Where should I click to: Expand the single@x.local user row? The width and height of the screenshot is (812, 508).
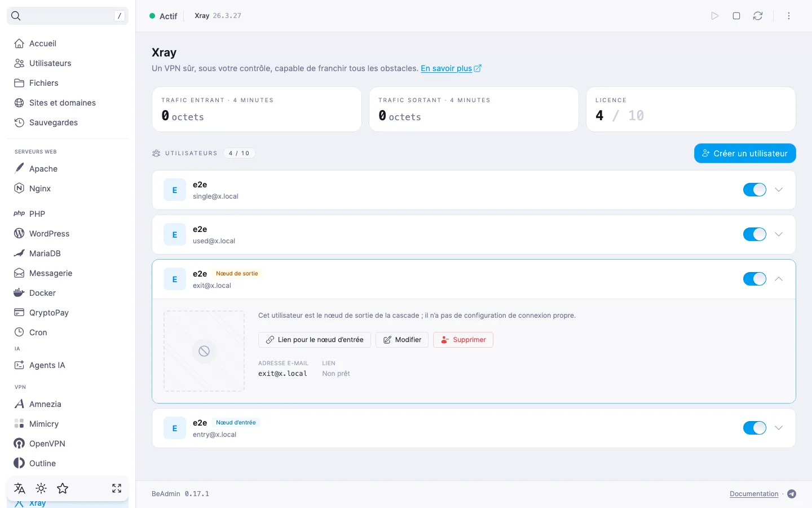tap(779, 190)
